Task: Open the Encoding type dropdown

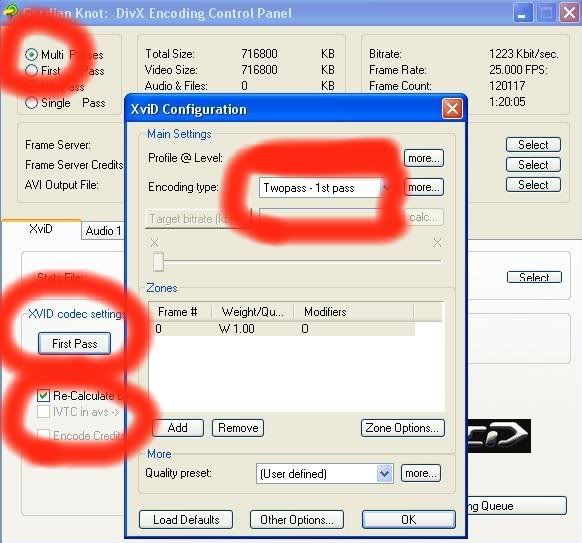Action: tap(326, 188)
